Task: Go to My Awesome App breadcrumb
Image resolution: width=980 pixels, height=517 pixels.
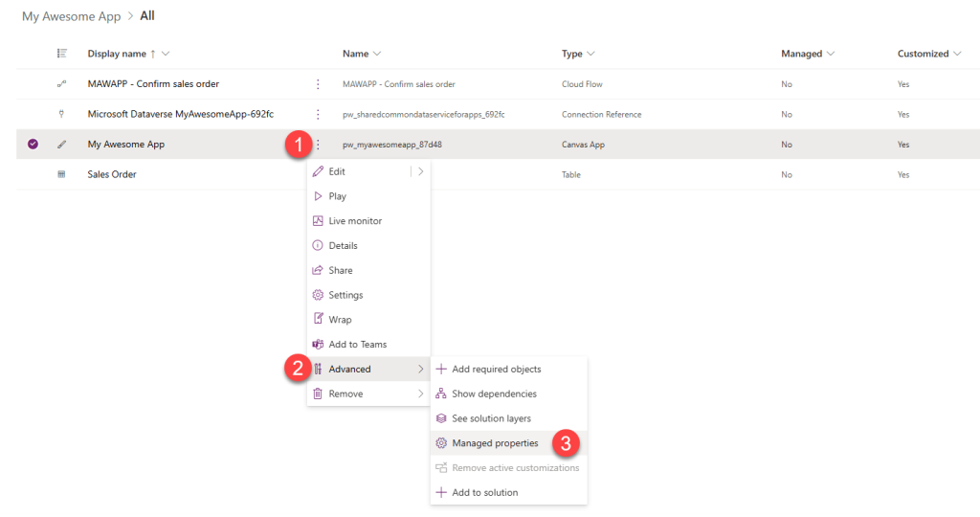Action: click(x=71, y=16)
